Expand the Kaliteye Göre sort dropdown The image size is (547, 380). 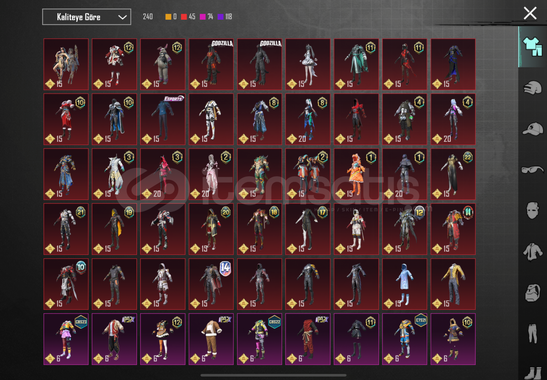pos(87,17)
